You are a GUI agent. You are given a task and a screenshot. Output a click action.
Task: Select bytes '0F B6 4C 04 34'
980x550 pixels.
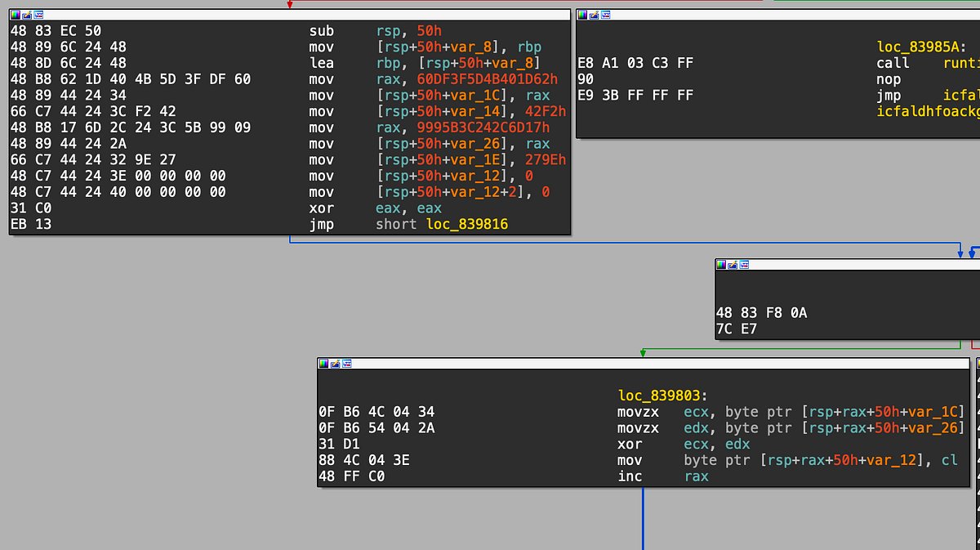pos(376,412)
